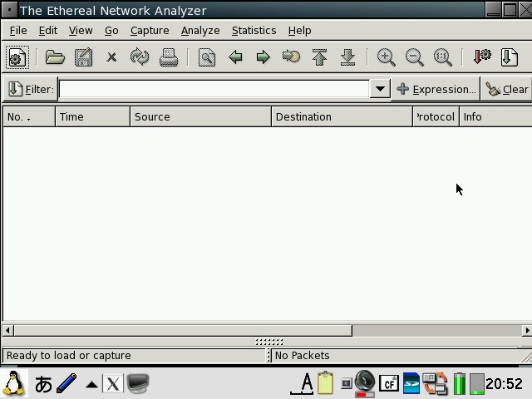Click the horizontal scrollbar of packet list
The height and width of the screenshot is (399, 532).
[179, 330]
